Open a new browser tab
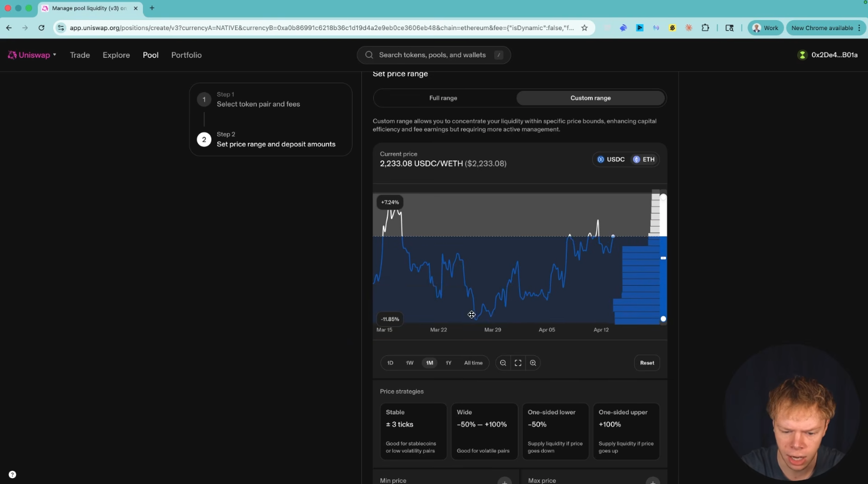 (152, 8)
